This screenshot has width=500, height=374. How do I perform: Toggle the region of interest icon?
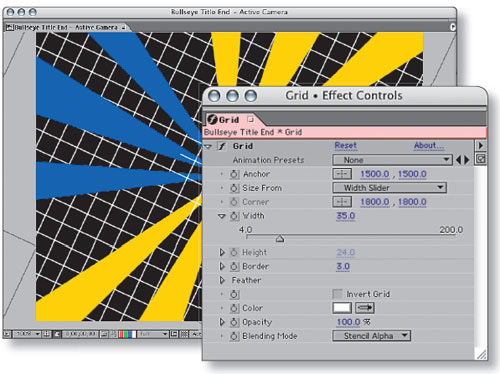point(174,334)
